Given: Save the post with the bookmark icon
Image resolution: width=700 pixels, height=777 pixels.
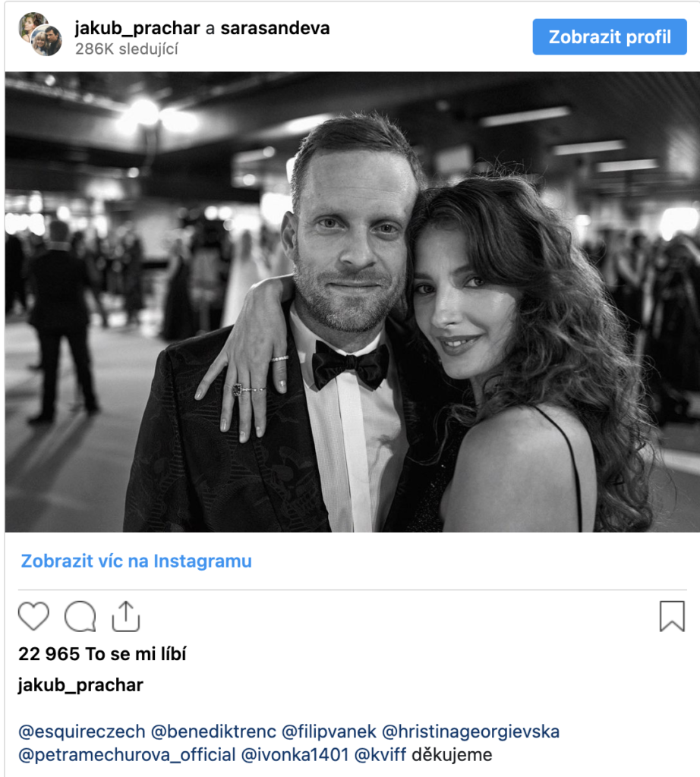Looking at the screenshot, I should pos(671,616).
